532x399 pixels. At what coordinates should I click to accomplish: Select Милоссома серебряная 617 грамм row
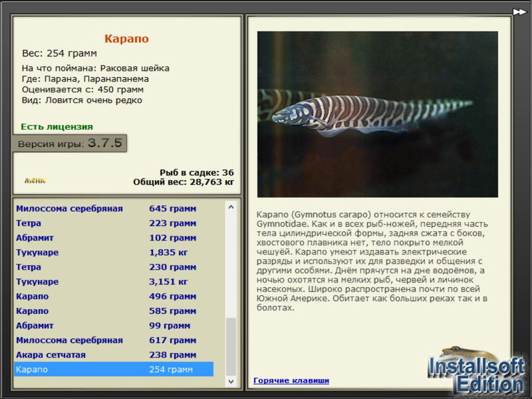pyautogui.click(x=114, y=340)
